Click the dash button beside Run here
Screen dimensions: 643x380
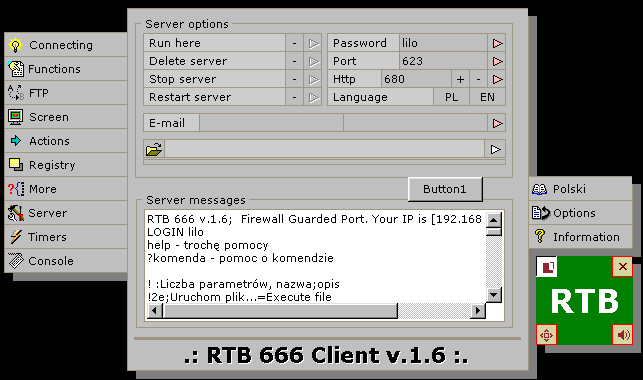tap(294, 43)
